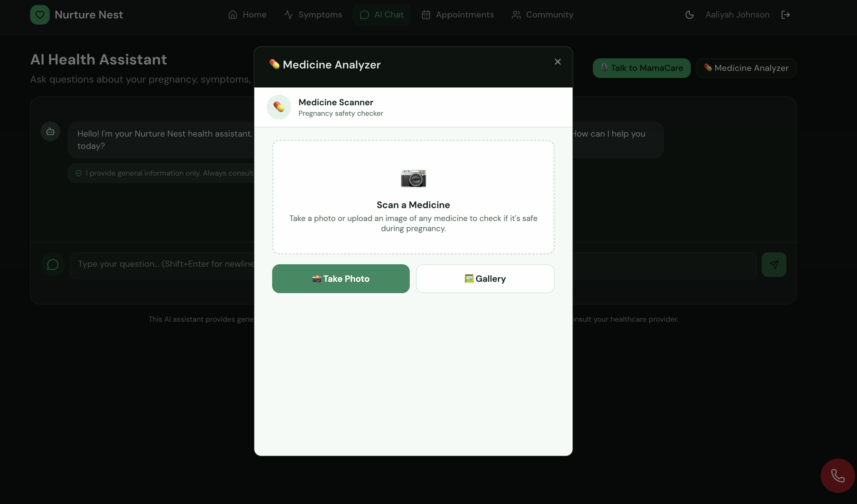
Task: Click the camera icon in scan area
Action: click(413, 178)
